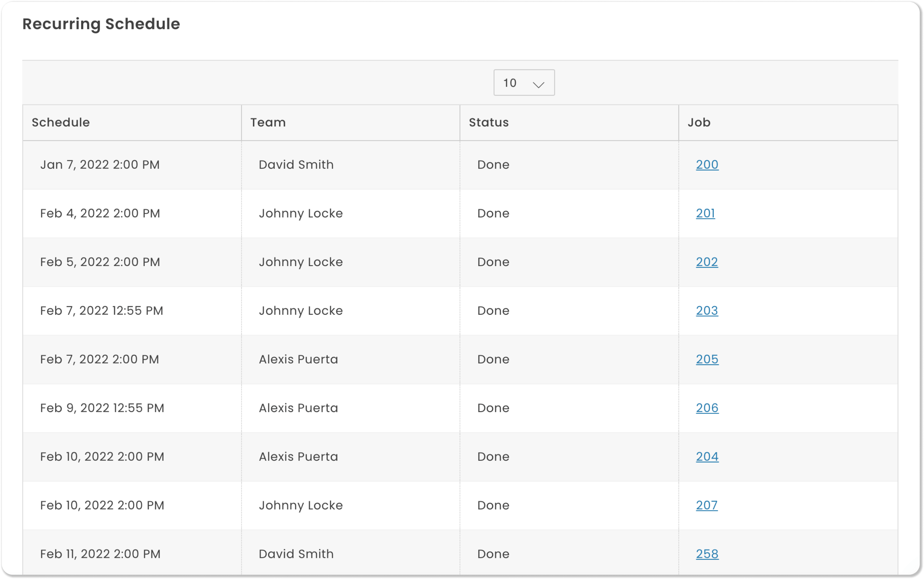Click the Job column header
This screenshot has height=579, width=924.
[x=699, y=122]
